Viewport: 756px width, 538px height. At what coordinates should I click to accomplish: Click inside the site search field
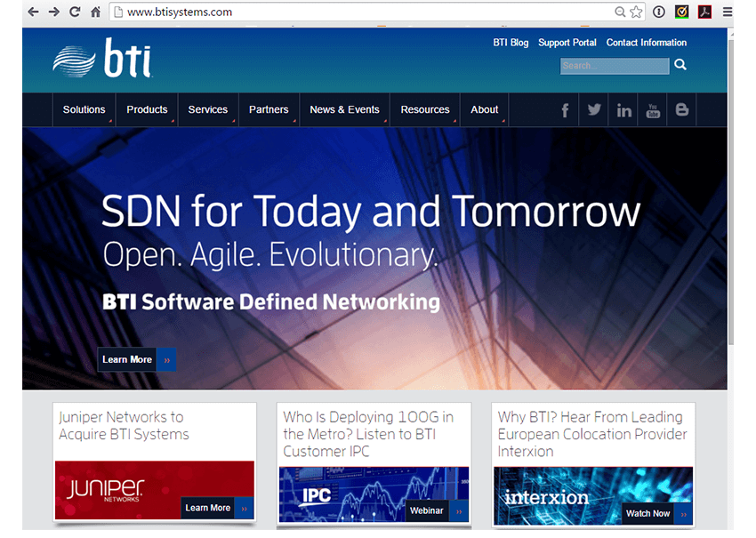coord(614,65)
